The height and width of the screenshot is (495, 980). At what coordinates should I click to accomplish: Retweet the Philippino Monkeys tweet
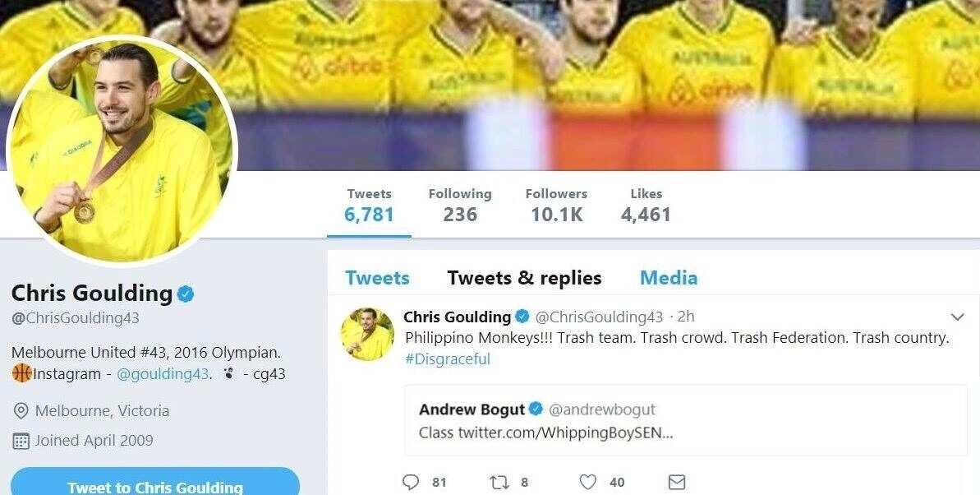[499, 482]
